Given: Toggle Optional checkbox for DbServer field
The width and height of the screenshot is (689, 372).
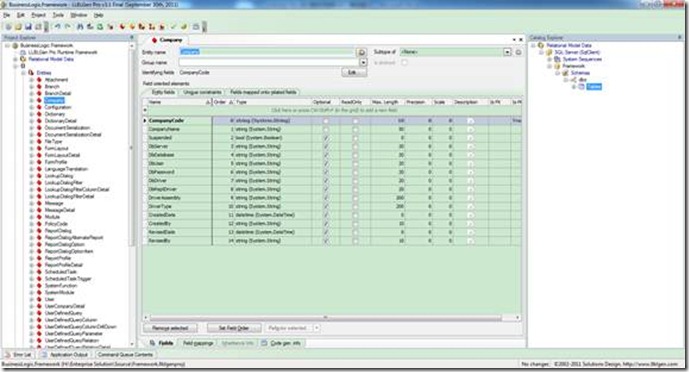Looking at the screenshot, I should point(326,146).
